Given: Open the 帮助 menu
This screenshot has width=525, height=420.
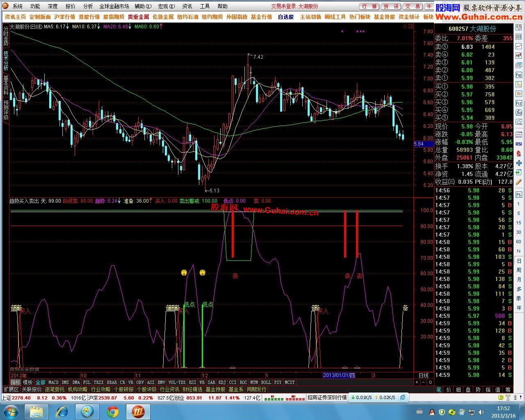Looking at the screenshot, I should [222, 6].
